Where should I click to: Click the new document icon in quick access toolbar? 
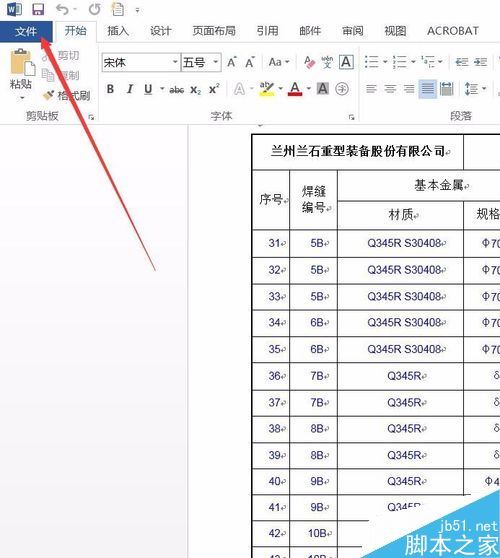click(x=118, y=9)
